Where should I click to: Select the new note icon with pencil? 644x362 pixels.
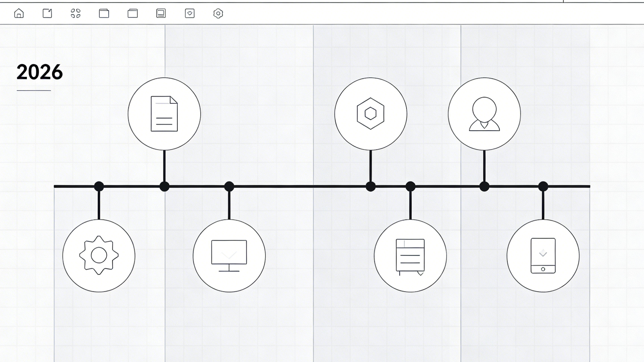[x=47, y=13]
